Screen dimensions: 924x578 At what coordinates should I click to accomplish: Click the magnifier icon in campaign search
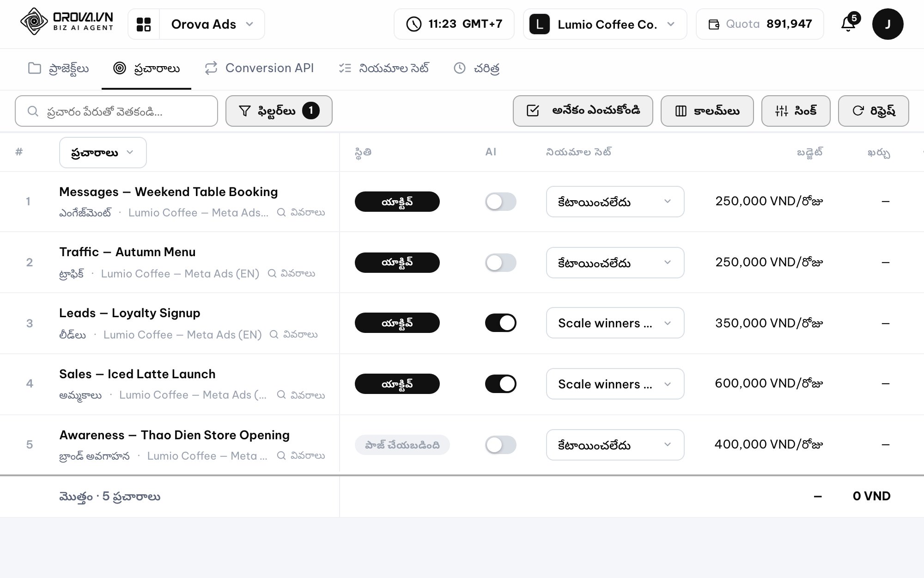click(x=33, y=111)
